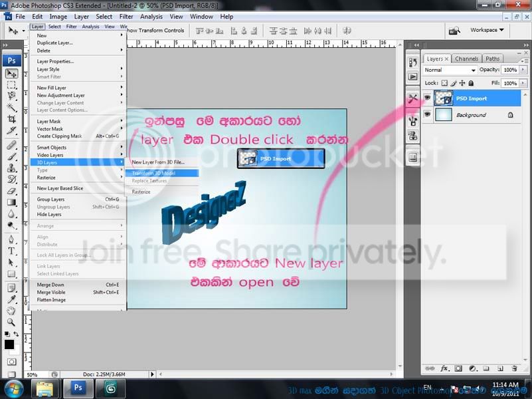Viewport: 532px width, 399px height.
Task: Select the Healing Brush tool
Action: pyautogui.click(x=11, y=145)
